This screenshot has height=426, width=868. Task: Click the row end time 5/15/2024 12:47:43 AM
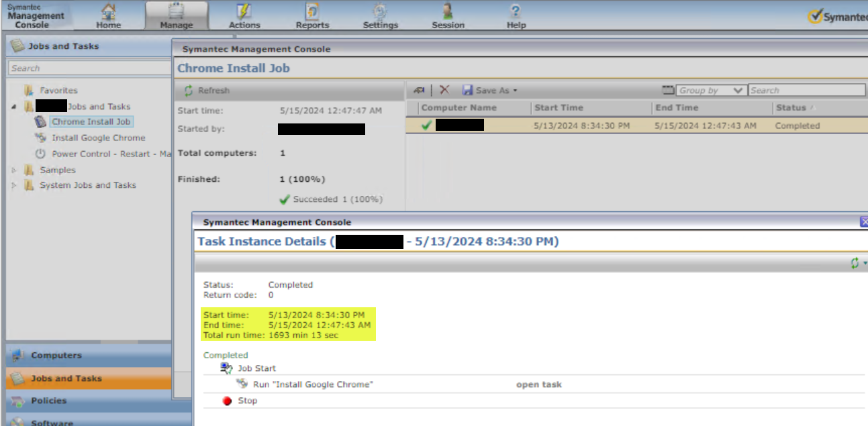click(706, 125)
